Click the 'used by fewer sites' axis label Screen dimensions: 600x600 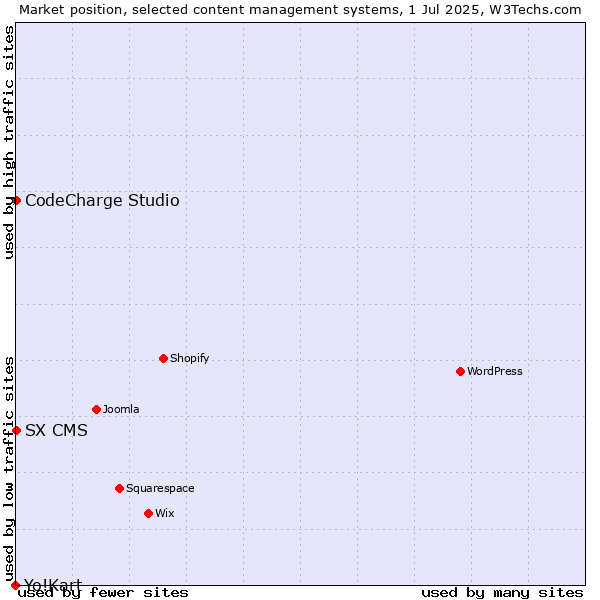click(x=103, y=593)
